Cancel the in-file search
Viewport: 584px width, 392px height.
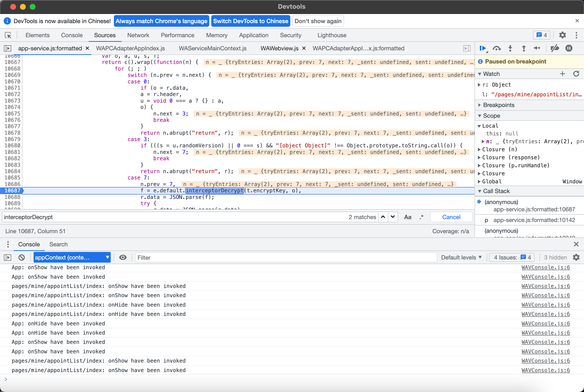[451, 217]
